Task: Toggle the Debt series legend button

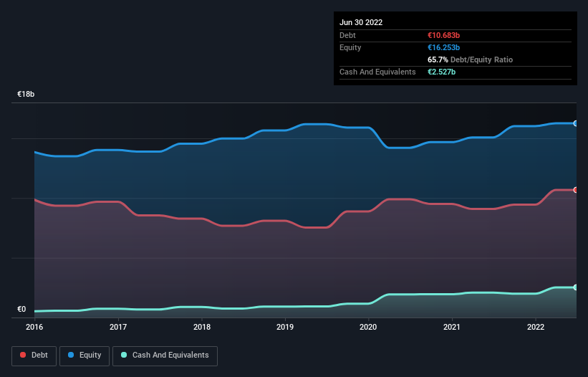Action: 34,355
